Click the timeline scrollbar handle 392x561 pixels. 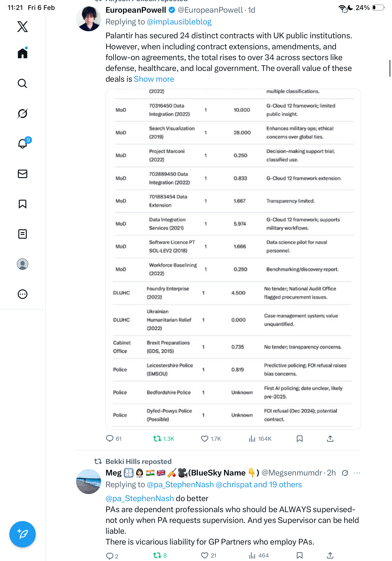[390, 68]
